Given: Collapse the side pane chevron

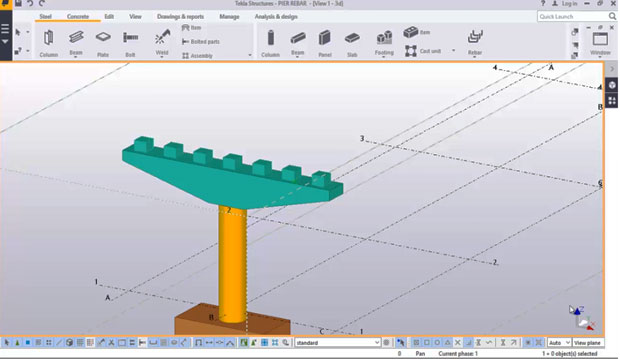Looking at the screenshot, I should point(612,69).
